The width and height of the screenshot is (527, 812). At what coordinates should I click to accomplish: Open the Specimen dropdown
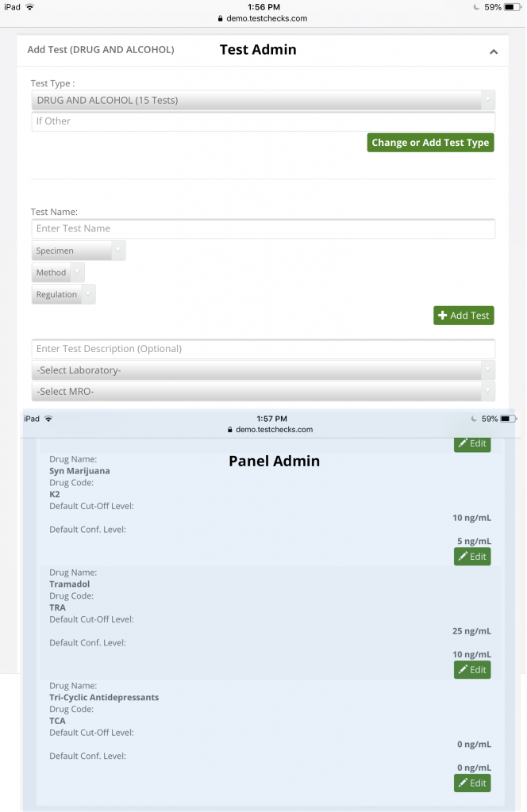[x=79, y=251]
